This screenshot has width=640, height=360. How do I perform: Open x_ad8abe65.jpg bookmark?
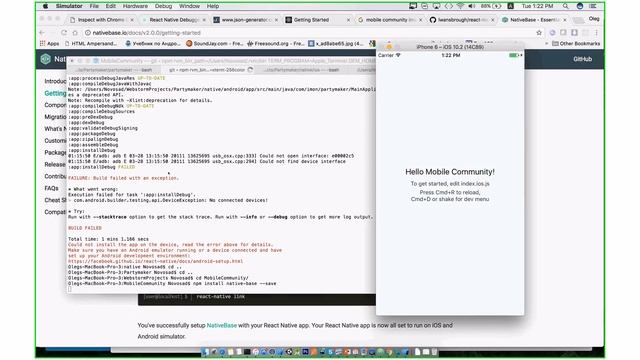[336, 43]
